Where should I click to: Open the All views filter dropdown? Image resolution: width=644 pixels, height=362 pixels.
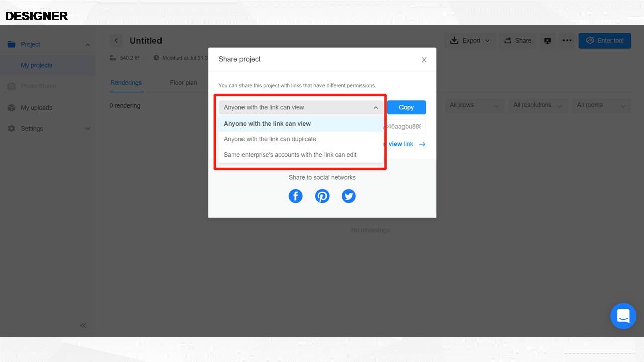click(x=474, y=105)
